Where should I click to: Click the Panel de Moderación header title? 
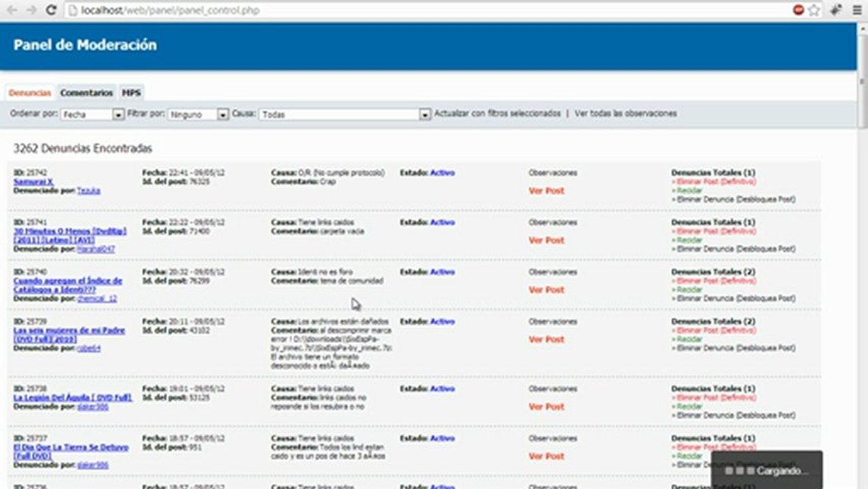85,46
